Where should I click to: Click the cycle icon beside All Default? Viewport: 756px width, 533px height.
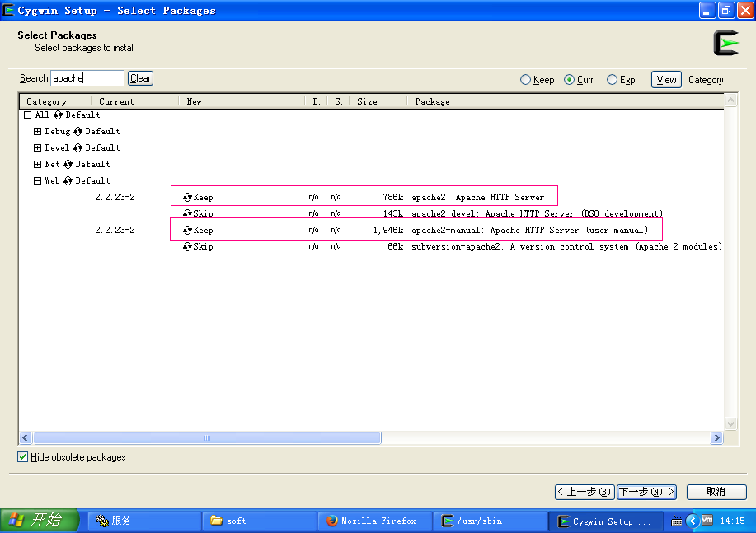(59, 115)
